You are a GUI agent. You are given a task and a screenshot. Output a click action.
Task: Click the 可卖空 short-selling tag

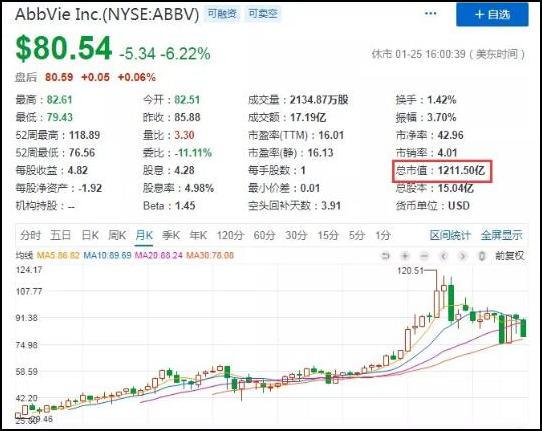click(x=263, y=13)
